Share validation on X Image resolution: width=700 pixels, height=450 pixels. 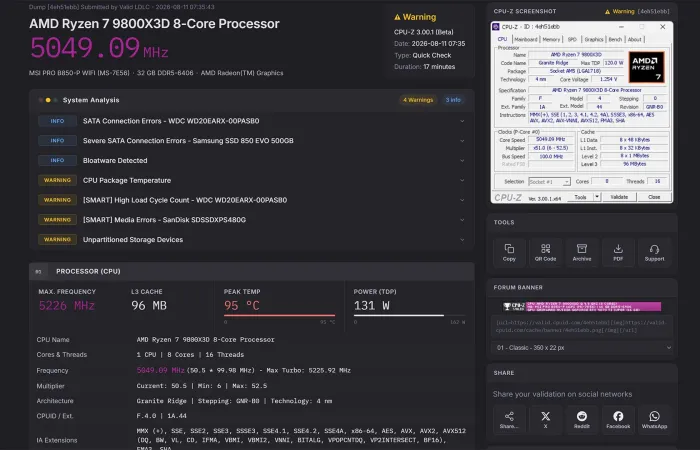click(x=545, y=420)
